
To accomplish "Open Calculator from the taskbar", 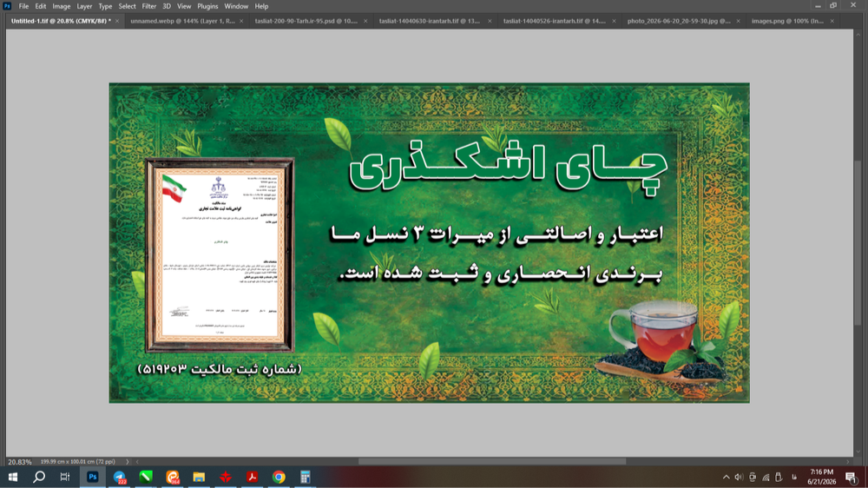I will [x=305, y=477].
